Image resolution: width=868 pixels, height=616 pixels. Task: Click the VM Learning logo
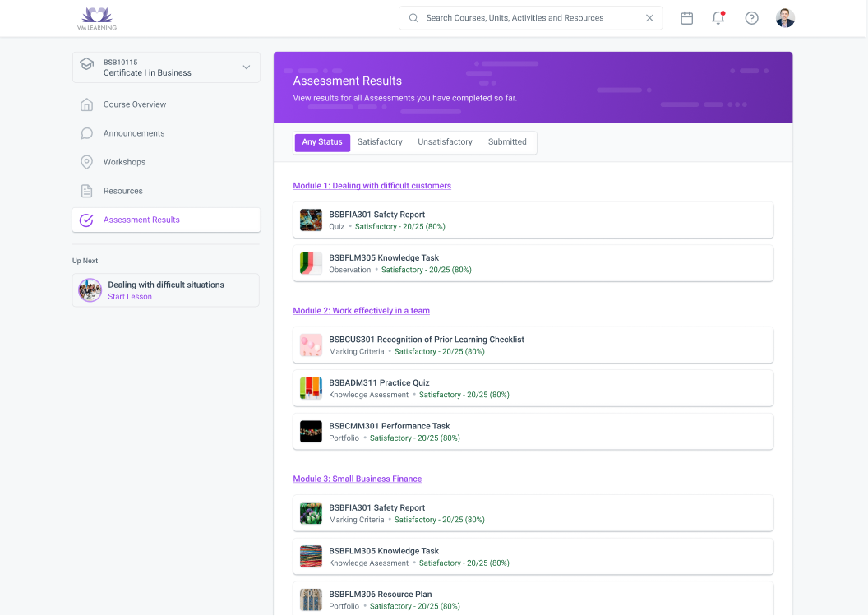click(x=98, y=17)
